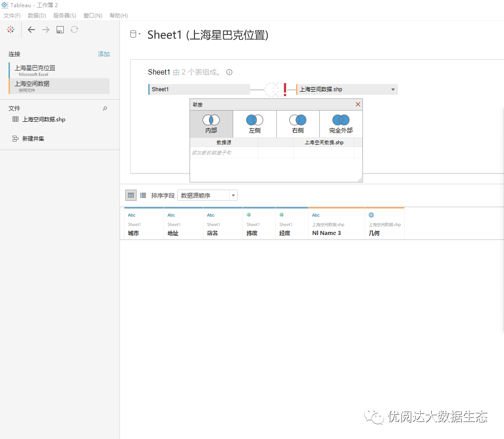
Task: Select the 地址 column header
Action: coord(184,223)
